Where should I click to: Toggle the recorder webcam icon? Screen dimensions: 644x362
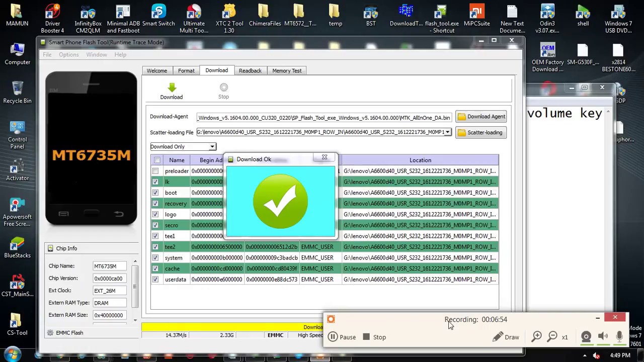click(x=586, y=337)
